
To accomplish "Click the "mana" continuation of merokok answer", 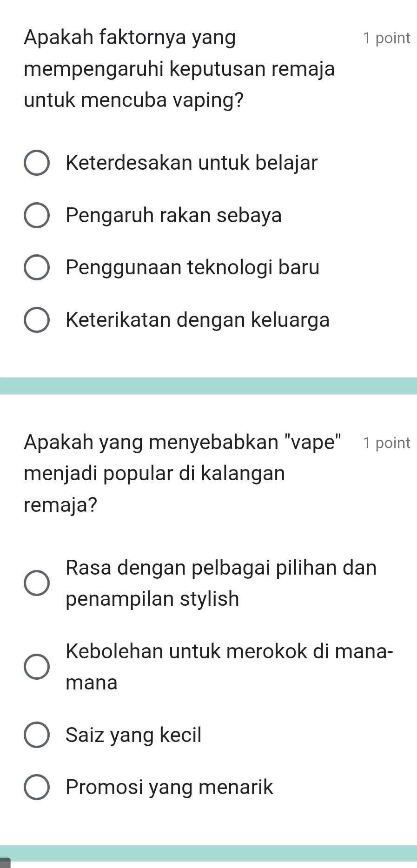I will (x=92, y=682).
